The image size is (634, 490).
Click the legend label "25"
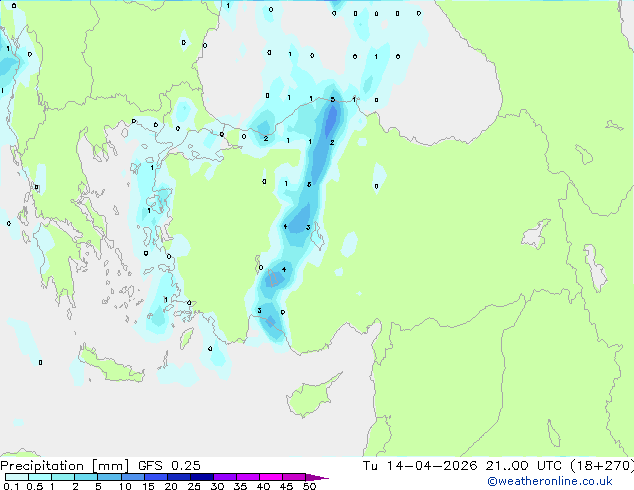point(194,486)
